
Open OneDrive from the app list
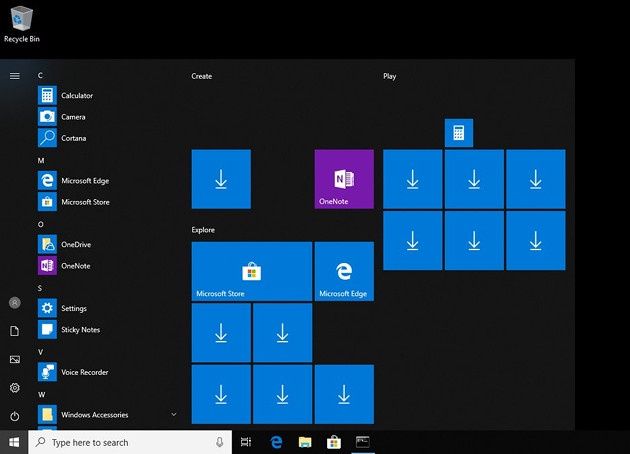point(65,245)
